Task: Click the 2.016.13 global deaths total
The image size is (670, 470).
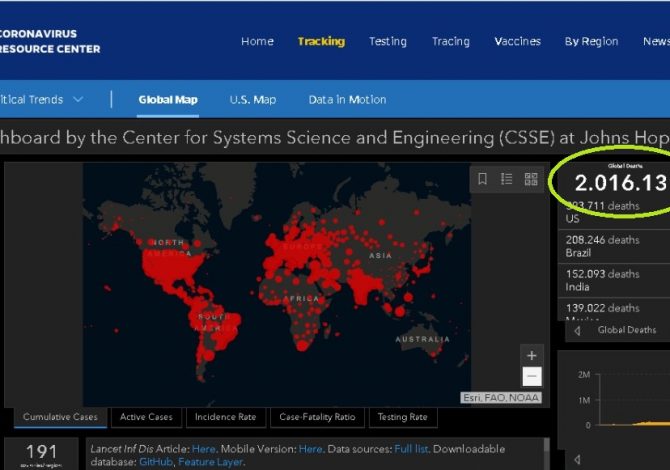Action: point(620,183)
